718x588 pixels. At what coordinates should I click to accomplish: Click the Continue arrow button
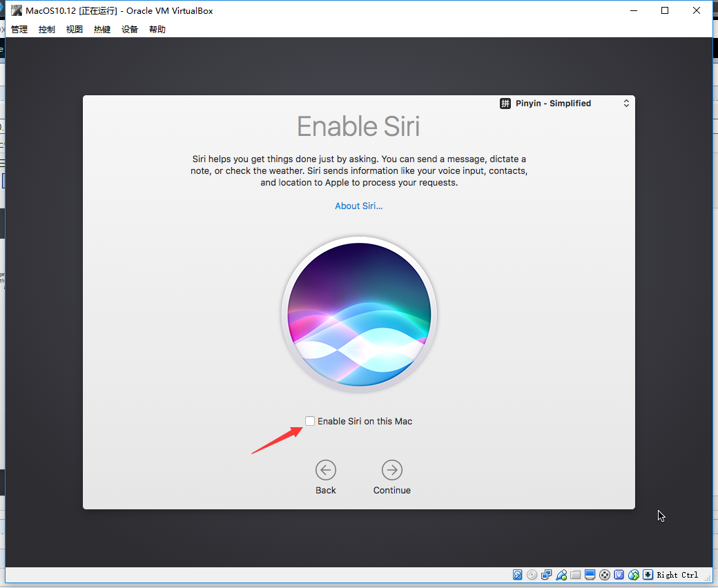[x=392, y=470]
